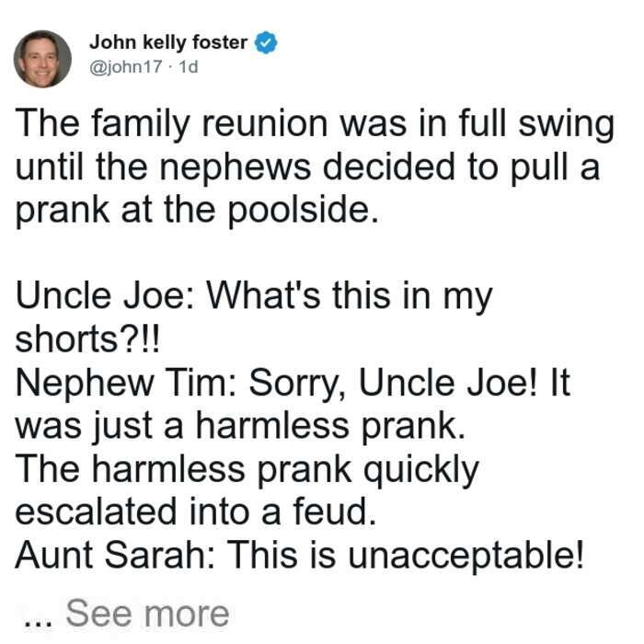The width and height of the screenshot is (644, 644).
Task: Click the line starting 'Nephew Tim: Sorry'
Action: pos(293,384)
